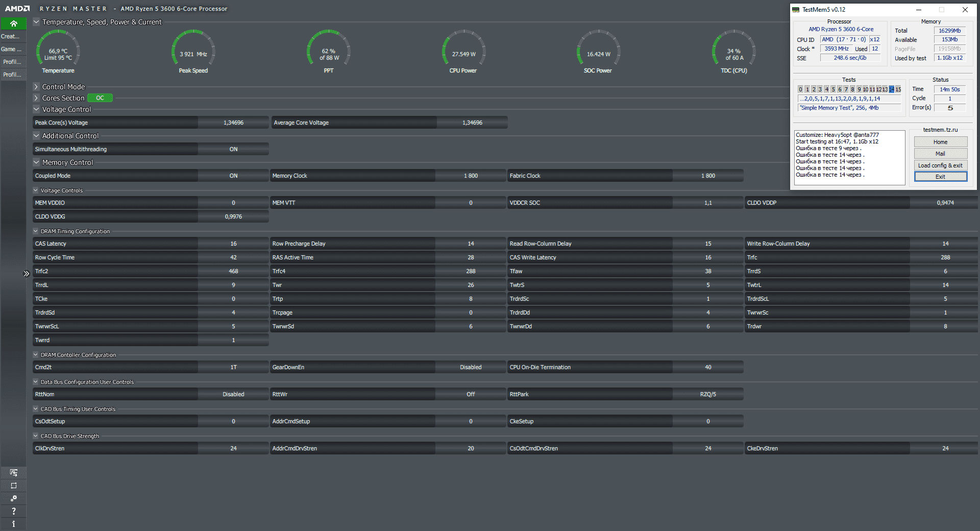This screenshot has width=980, height=531.
Task: Click the ClkDrvStren value 24
Action: pyautogui.click(x=233, y=448)
